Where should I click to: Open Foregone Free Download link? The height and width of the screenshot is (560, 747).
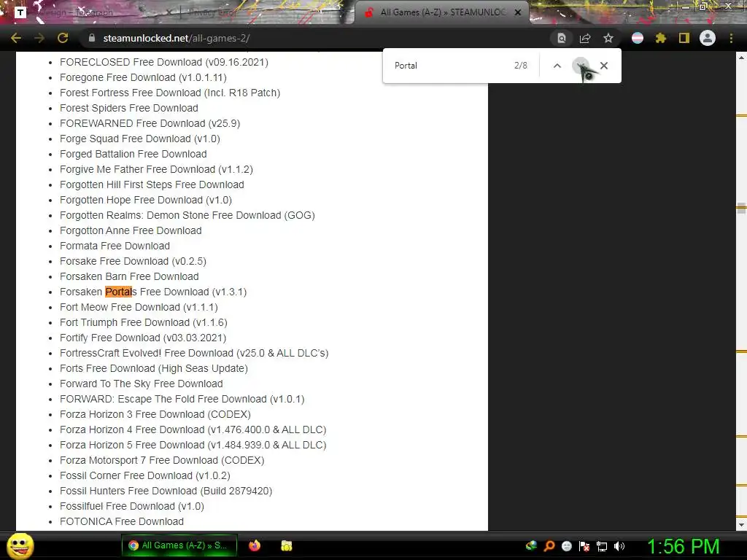tap(144, 77)
